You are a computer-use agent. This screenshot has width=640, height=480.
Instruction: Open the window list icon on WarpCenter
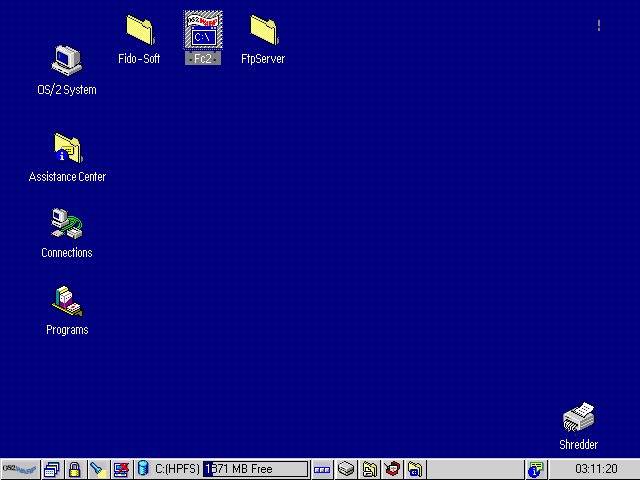click(x=52, y=469)
